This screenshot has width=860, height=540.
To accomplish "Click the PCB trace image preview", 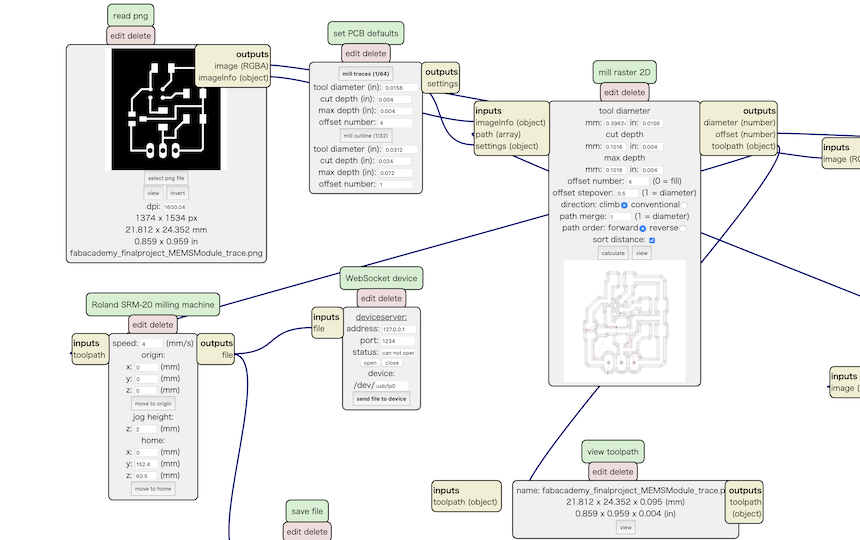I will click(166, 109).
